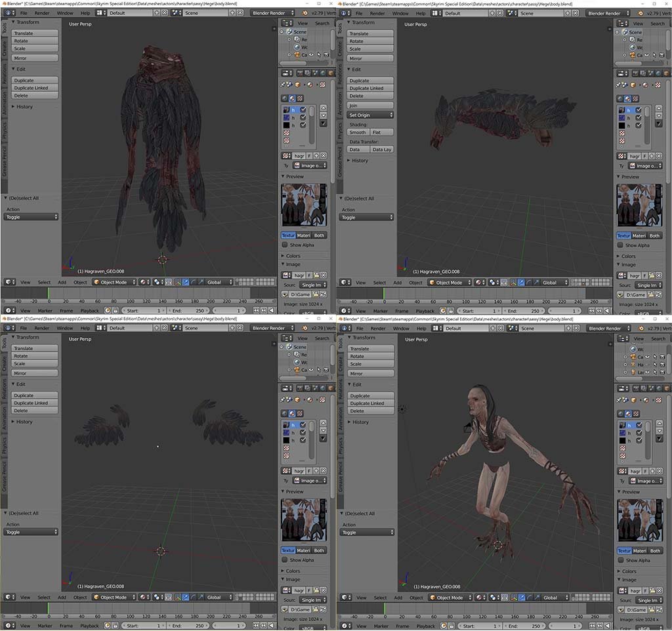Open the File menu in the feathered torso window
Viewport: 672px width, 631px height.
[x=24, y=13]
